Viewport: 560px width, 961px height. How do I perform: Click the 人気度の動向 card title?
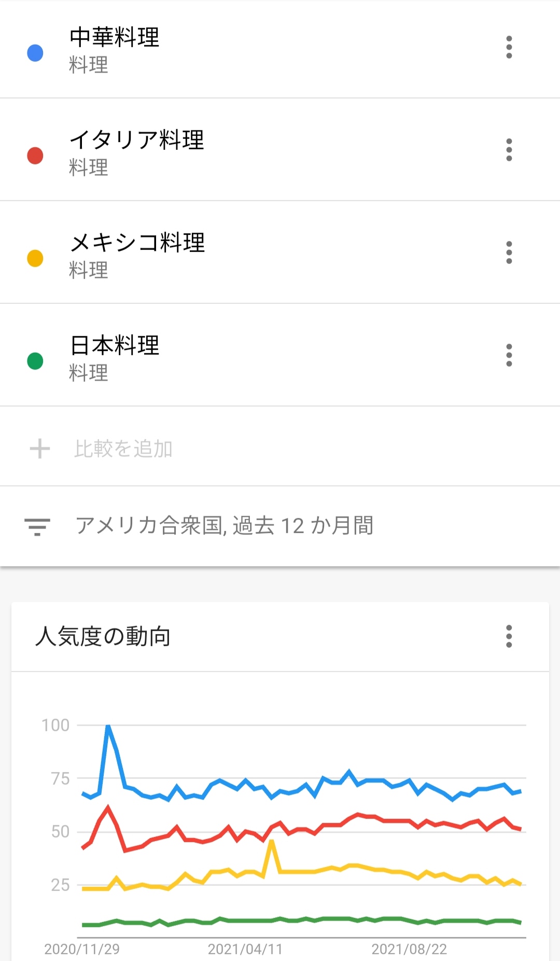tap(103, 636)
